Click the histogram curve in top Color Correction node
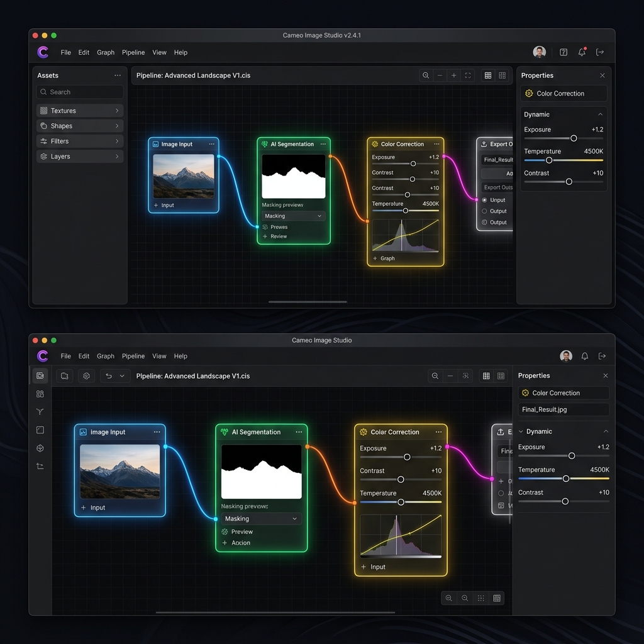 pyautogui.click(x=406, y=235)
